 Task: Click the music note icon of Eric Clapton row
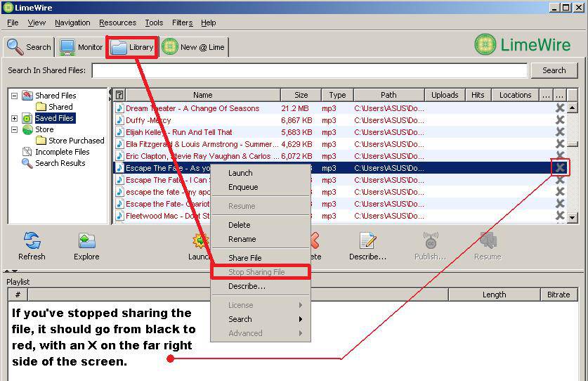(119, 156)
